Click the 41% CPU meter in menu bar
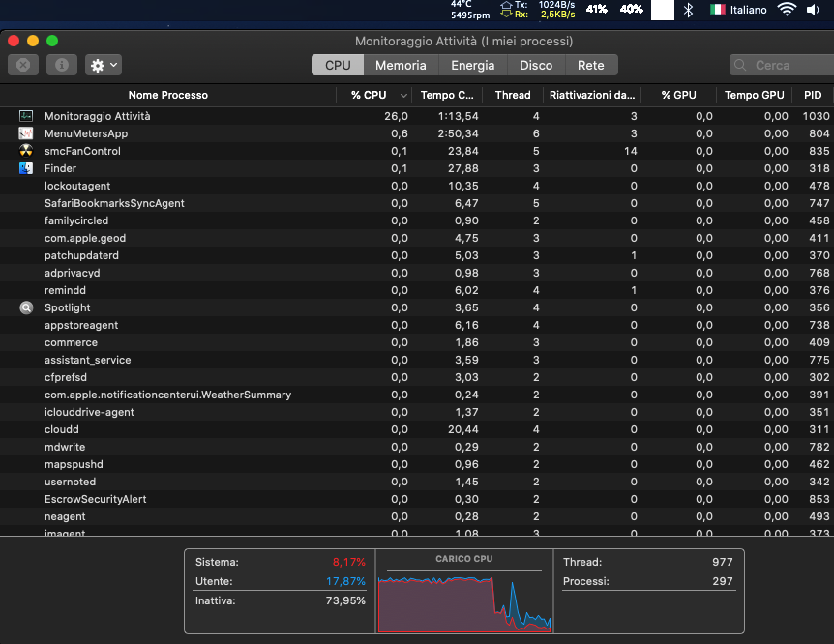Viewport: 834px width, 644px height. click(596, 9)
